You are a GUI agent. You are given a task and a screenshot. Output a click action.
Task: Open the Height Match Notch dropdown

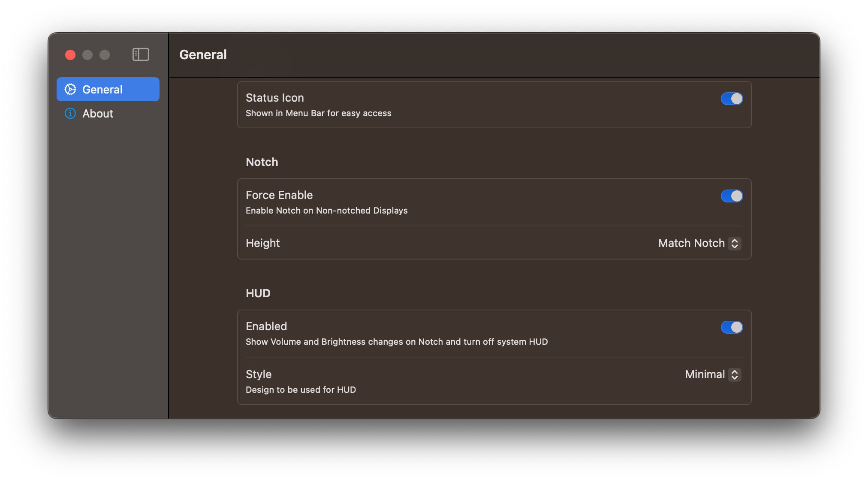coord(699,243)
